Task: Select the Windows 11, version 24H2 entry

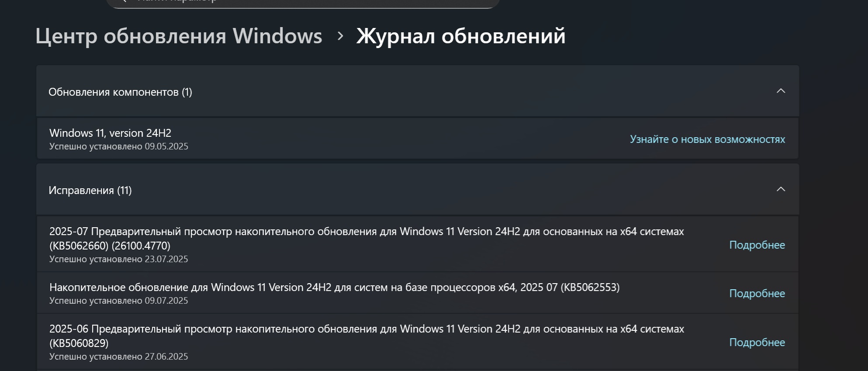Action: click(110, 133)
